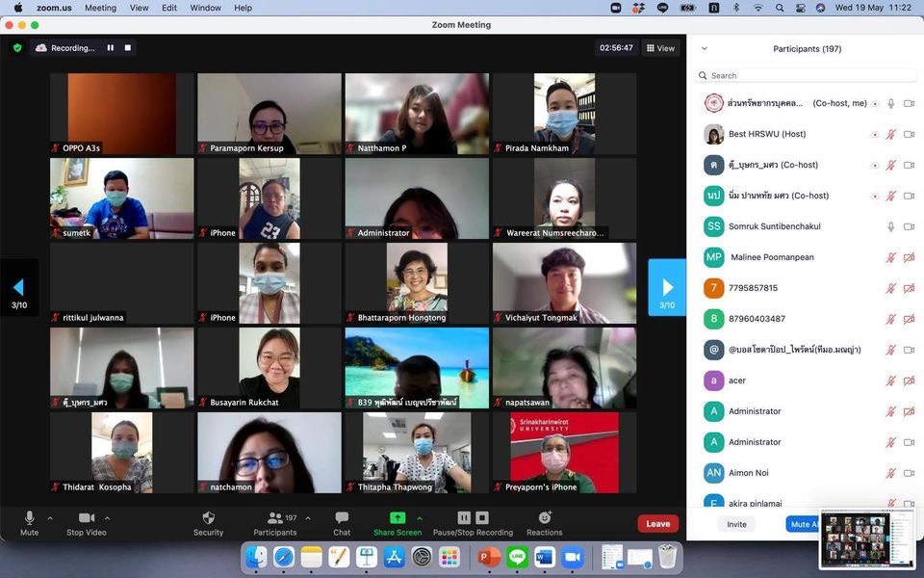Toggle the Mute microphone button
The width and height of the screenshot is (924, 578).
[29, 518]
